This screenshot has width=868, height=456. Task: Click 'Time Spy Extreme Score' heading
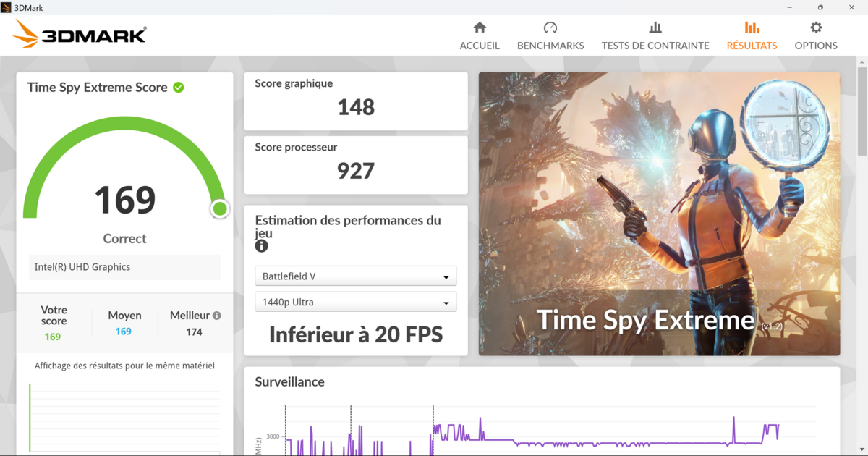point(98,88)
